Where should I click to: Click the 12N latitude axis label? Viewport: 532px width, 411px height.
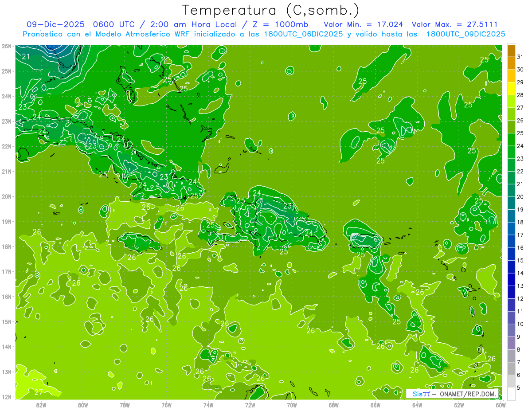pos(7,397)
